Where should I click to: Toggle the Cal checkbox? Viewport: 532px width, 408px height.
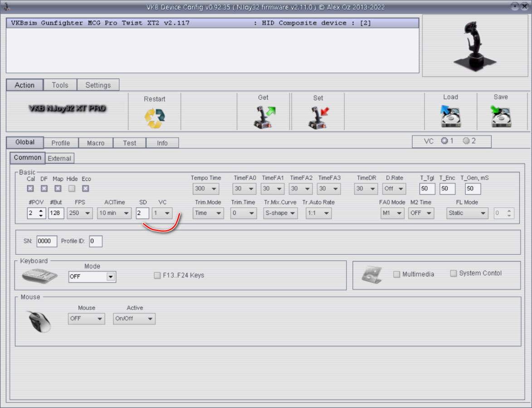[30, 188]
